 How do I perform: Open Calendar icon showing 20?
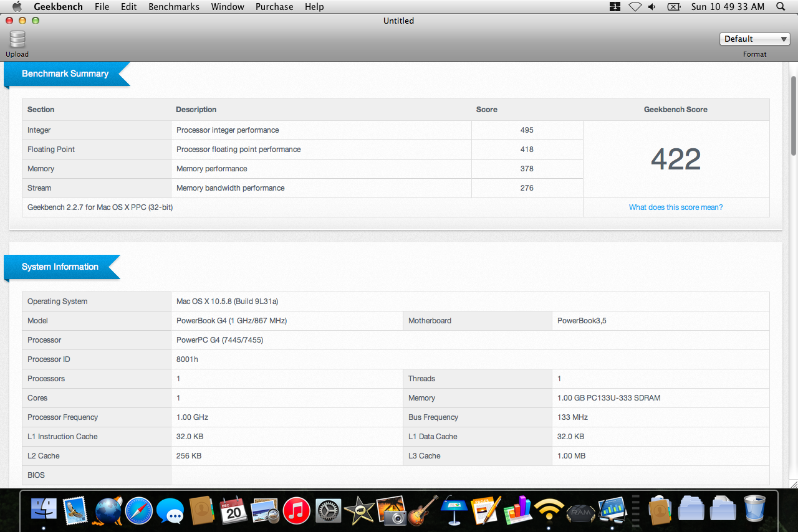coord(233,511)
